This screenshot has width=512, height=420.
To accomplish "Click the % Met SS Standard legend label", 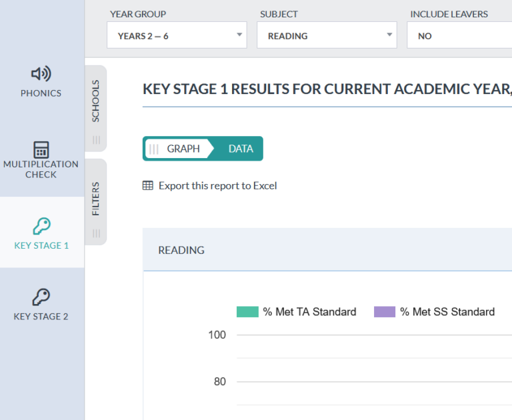I will (x=447, y=312).
